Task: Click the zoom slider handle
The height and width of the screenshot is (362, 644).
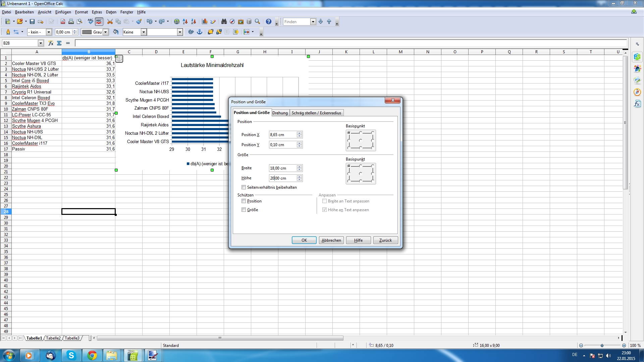Action: [x=602, y=346]
